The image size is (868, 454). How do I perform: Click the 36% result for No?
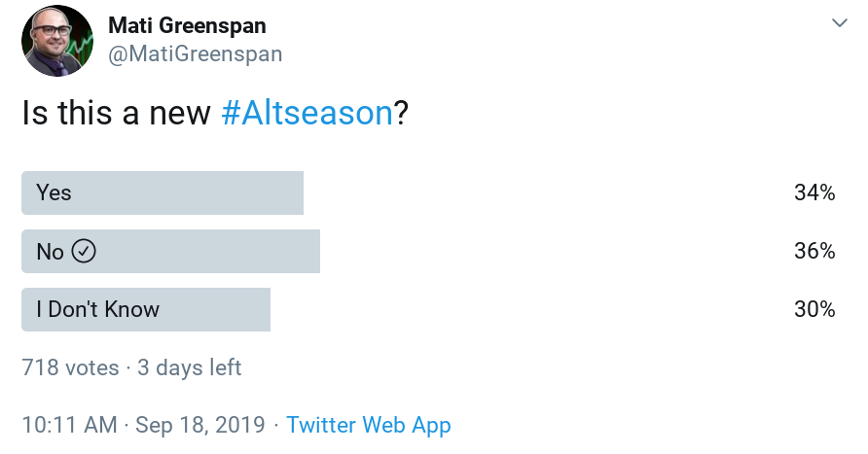tap(814, 251)
